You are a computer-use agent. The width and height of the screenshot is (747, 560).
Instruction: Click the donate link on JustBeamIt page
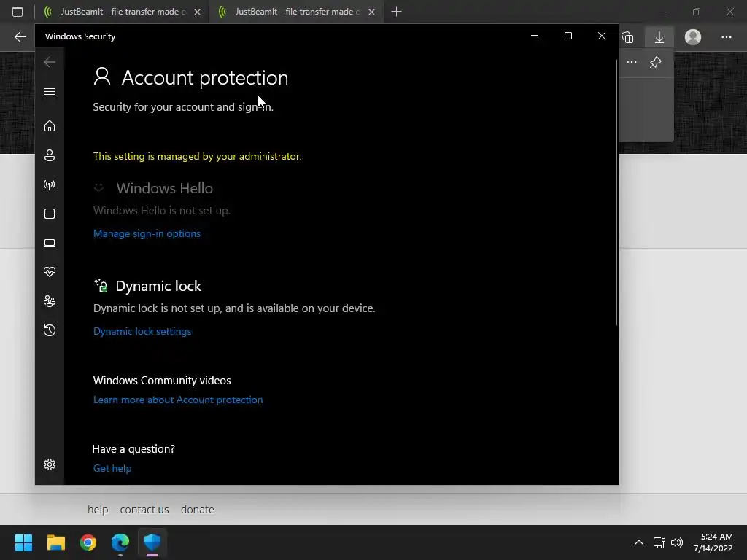pos(197,510)
